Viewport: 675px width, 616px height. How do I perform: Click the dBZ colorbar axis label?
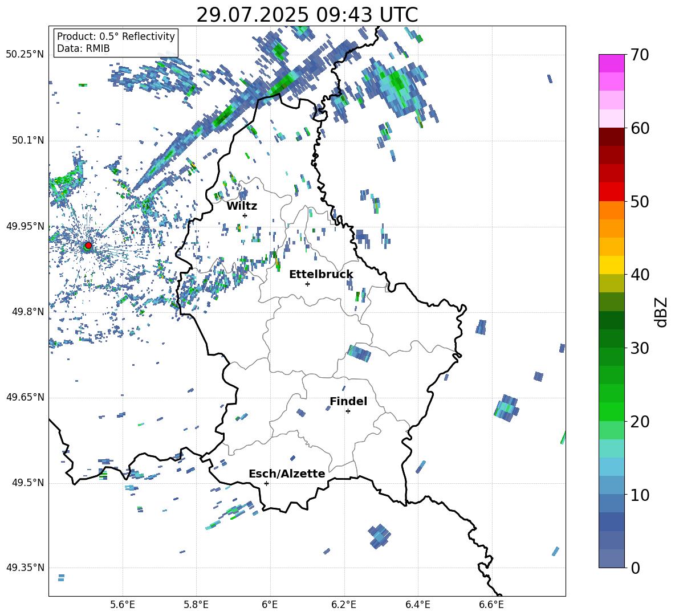coord(662,312)
